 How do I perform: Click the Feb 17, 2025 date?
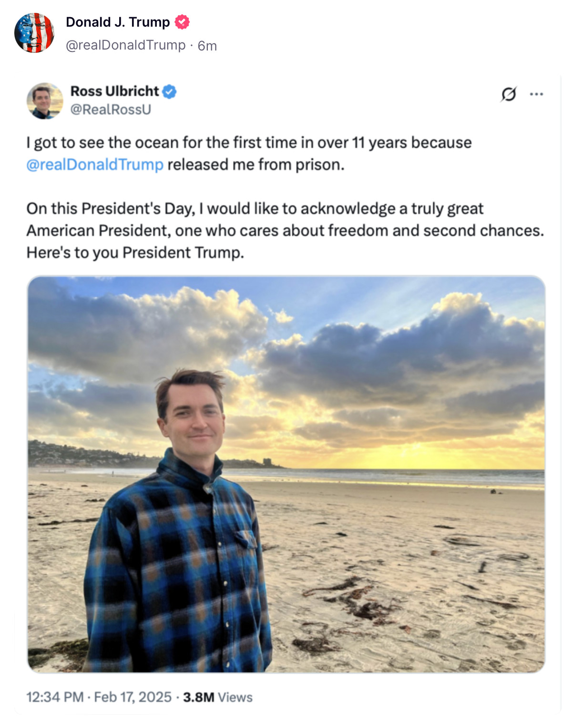pyautogui.click(x=133, y=697)
